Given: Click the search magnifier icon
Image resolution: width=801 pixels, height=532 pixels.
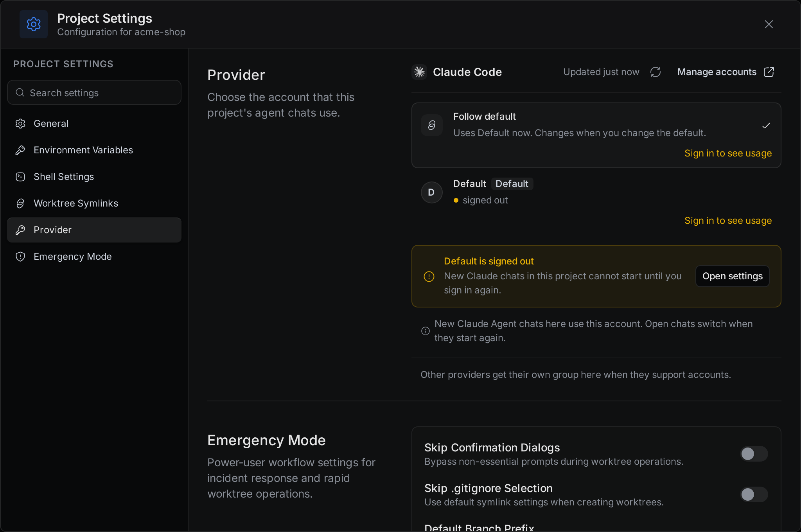Looking at the screenshot, I should 20,92.
